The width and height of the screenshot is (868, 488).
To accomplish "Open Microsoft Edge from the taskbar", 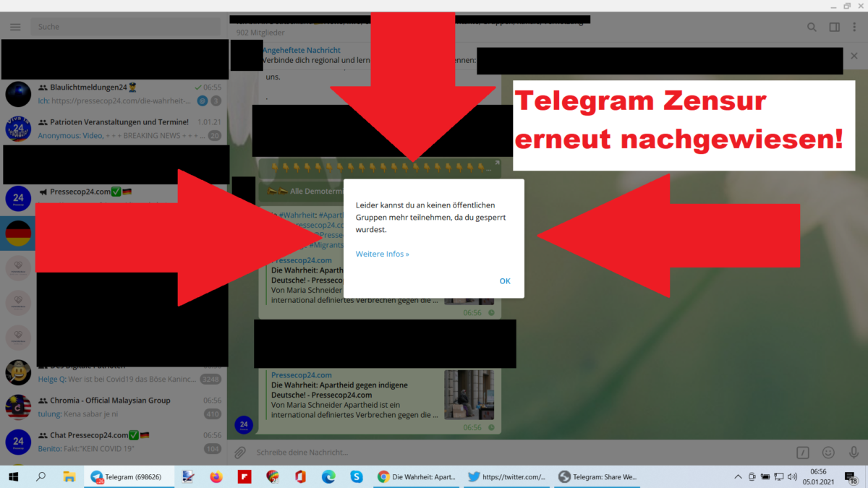I will 328,476.
